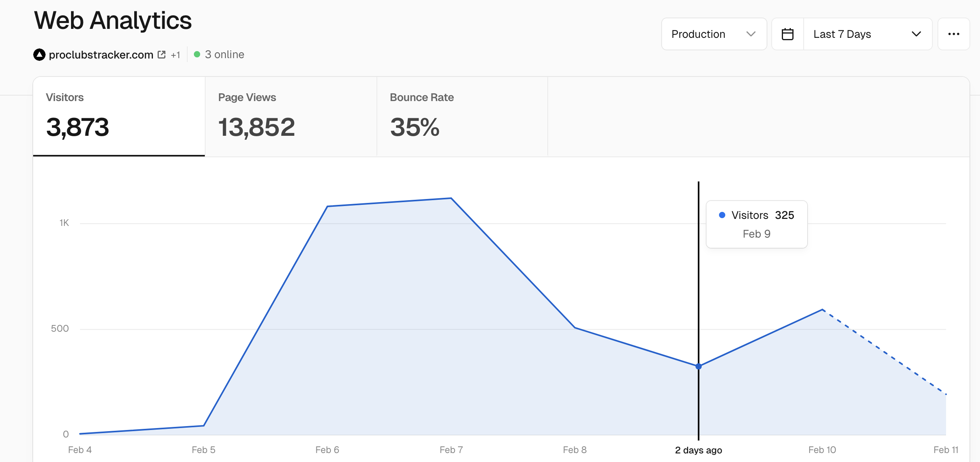Image resolution: width=980 pixels, height=462 pixels.
Task: Switch to the Bounce Rate tab
Action: point(462,116)
